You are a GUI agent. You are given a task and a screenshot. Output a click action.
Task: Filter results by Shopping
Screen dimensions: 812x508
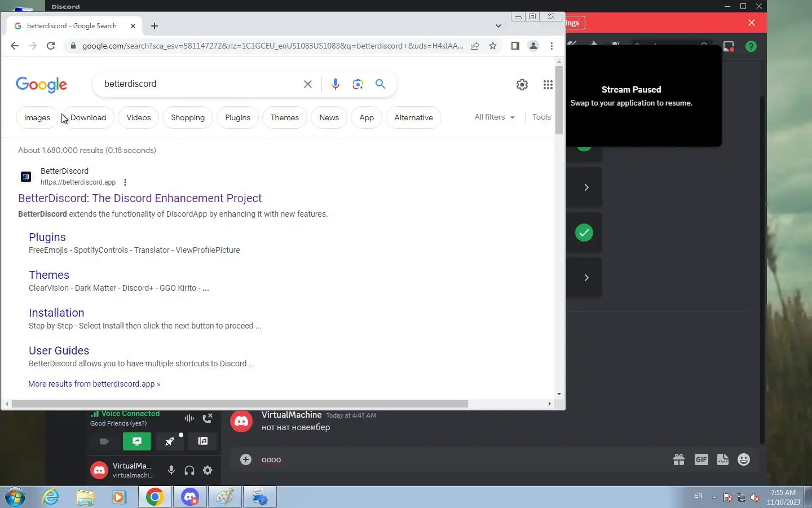[188, 117]
